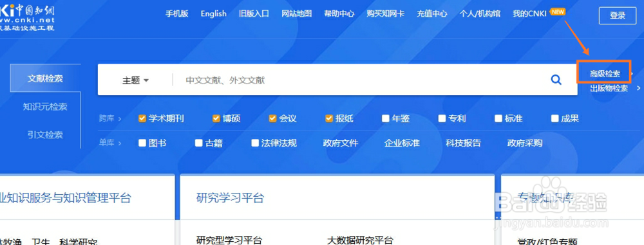The width and height of the screenshot is (644, 245).
Task: Open 旧版入口 in the top menu
Action: click(x=254, y=14)
